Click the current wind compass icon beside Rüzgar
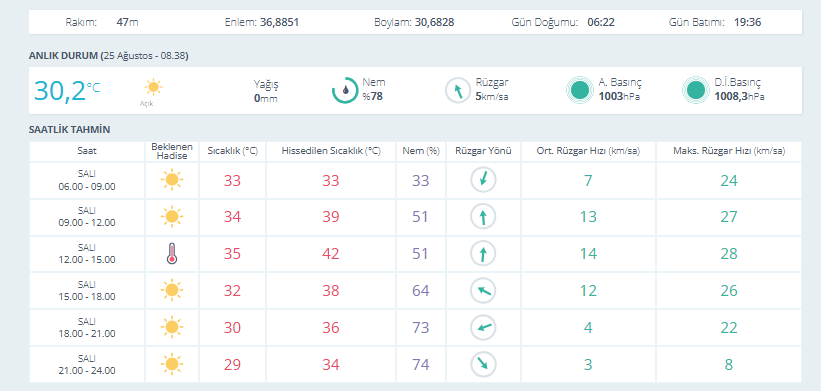Image resolution: width=821 pixels, height=391 pixels. tap(458, 90)
